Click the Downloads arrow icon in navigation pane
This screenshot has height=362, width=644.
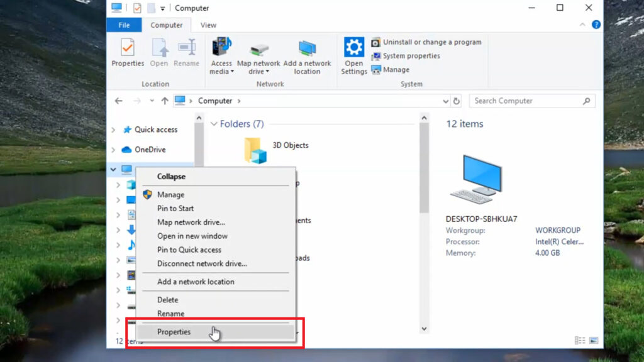coord(131,229)
